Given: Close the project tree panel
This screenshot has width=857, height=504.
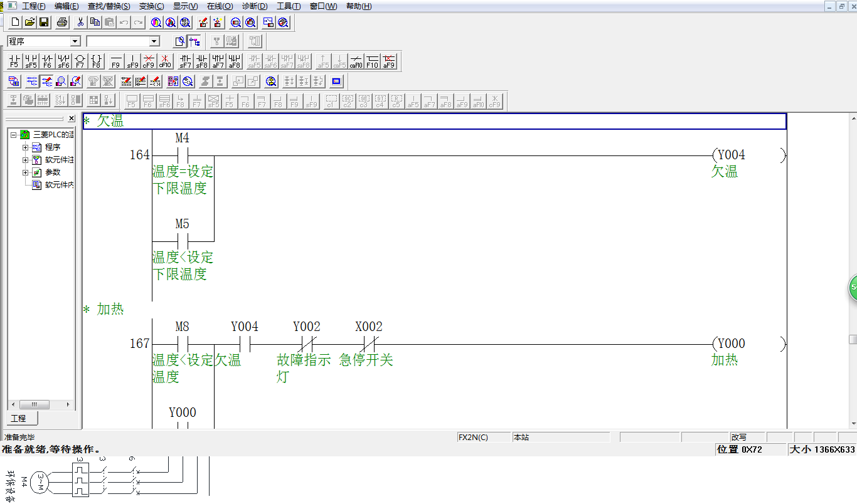Looking at the screenshot, I should coord(72,118).
